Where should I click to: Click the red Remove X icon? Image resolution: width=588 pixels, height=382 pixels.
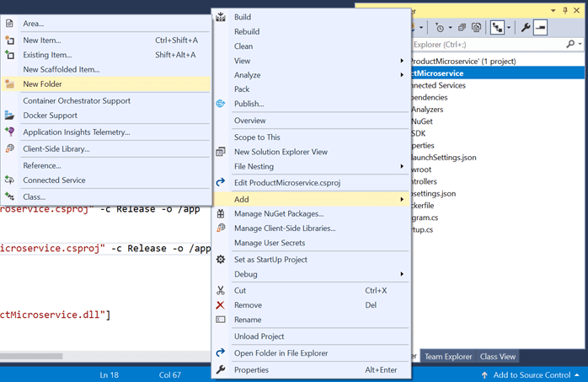pyautogui.click(x=221, y=305)
